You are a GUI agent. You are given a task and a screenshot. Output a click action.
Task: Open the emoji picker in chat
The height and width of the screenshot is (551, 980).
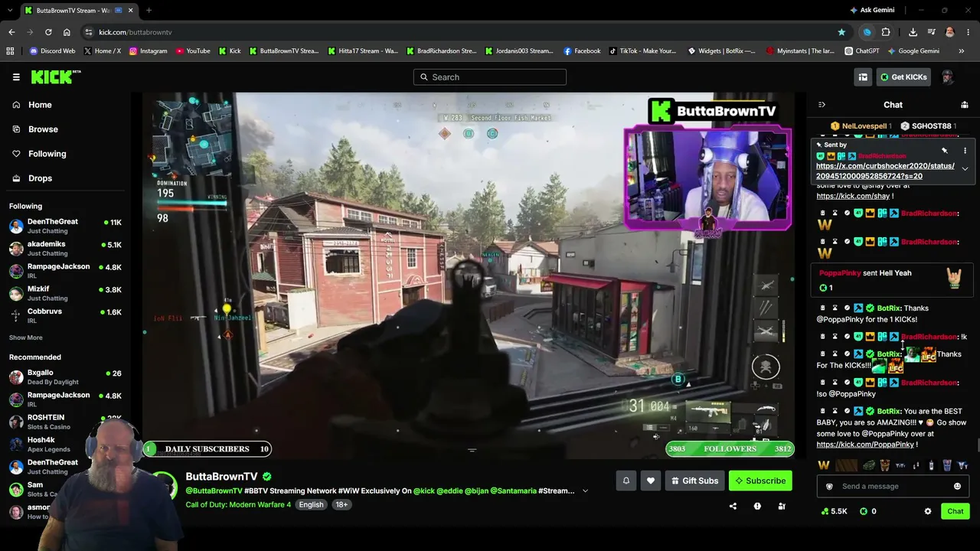tap(957, 486)
